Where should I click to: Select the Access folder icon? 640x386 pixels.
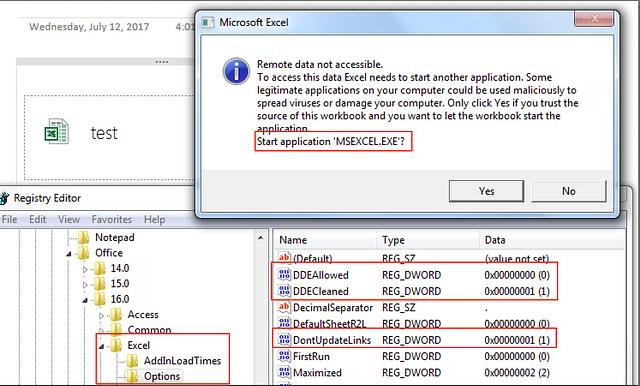click(x=116, y=315)
